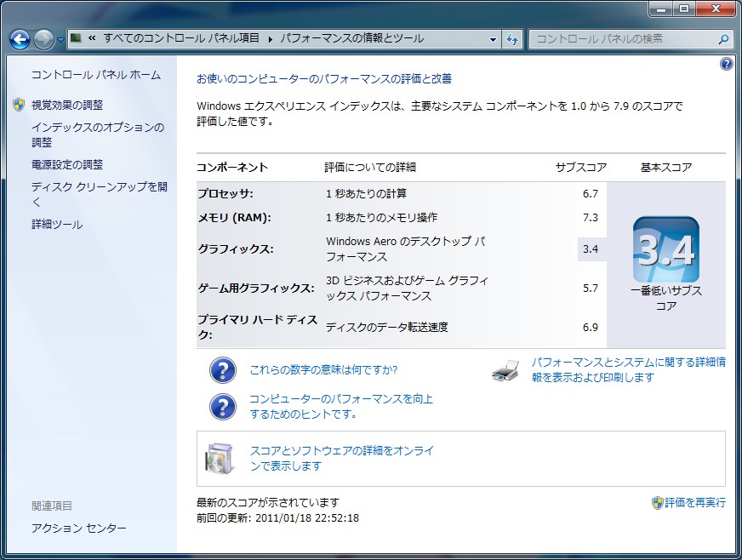
Task: Click the printer icon
Action: coord(505,370)
